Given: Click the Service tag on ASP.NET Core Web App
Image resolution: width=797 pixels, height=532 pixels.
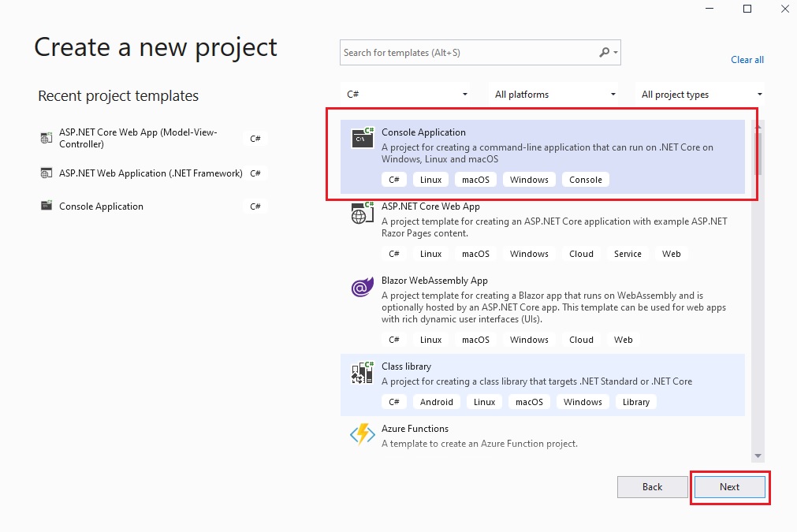Looking at the screenshot, I should 628,254.
